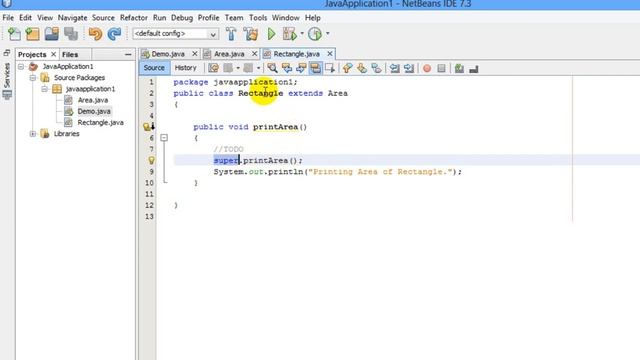The height and width of the screenshot is (360, 640).
Task: Collapse the Source Packages node
Action: click(x=33, y=78)
